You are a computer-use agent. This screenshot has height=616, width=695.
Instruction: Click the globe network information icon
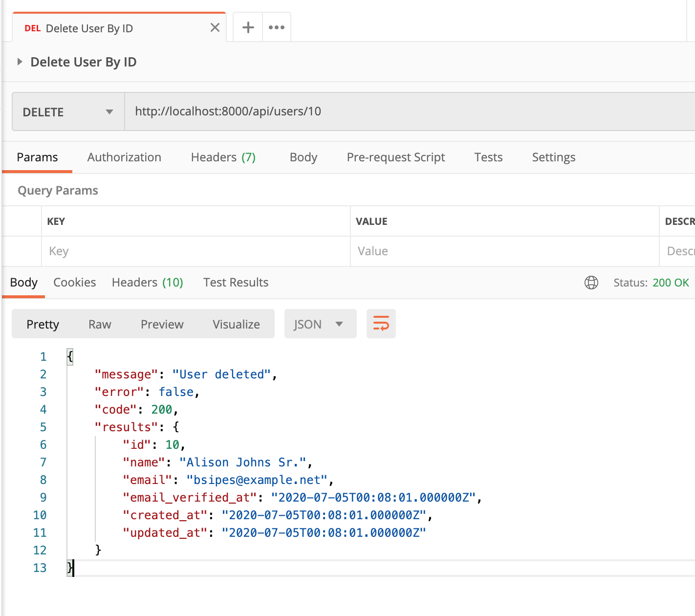tap(591, 283)
